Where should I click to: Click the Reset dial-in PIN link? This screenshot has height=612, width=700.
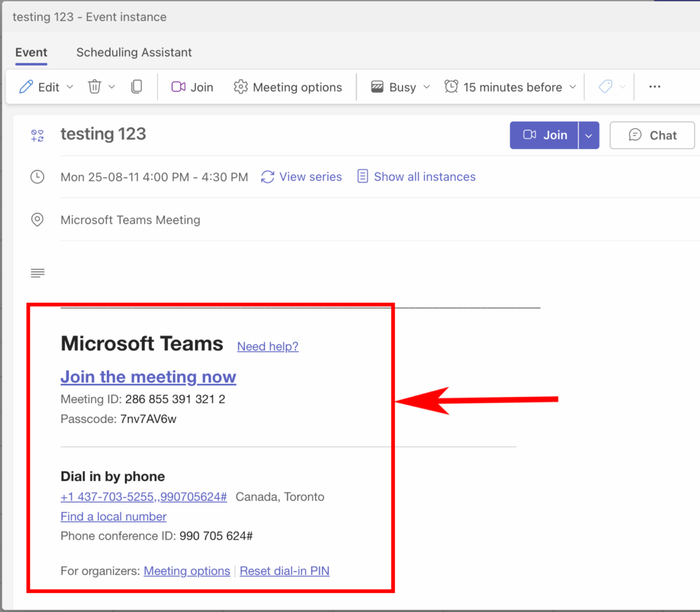click(284, 570)
